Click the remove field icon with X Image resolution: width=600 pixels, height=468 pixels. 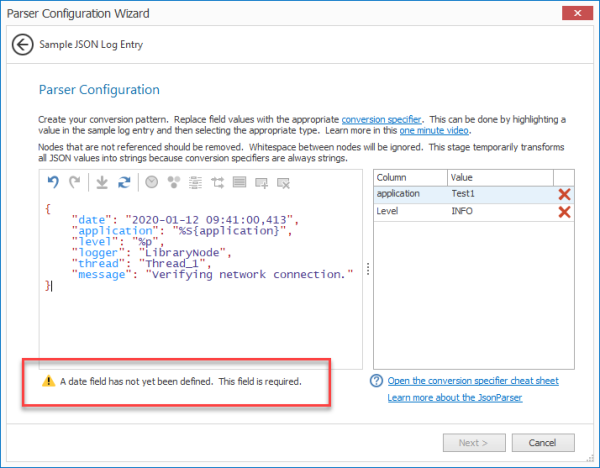(x=284, y=183)
